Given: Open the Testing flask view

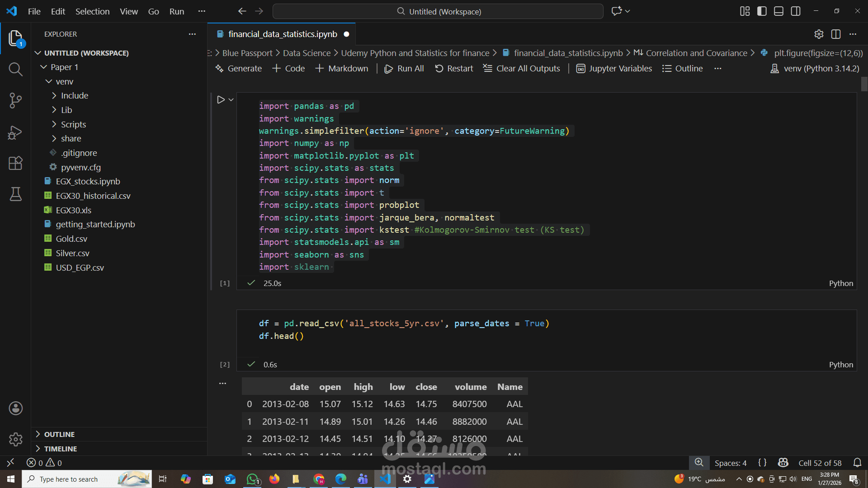Looking at the screenshot, I should [15, 194].
